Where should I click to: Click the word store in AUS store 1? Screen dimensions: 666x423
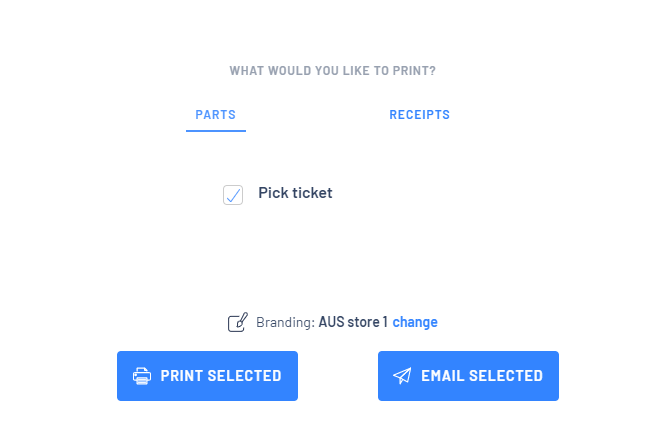point(364,322)
